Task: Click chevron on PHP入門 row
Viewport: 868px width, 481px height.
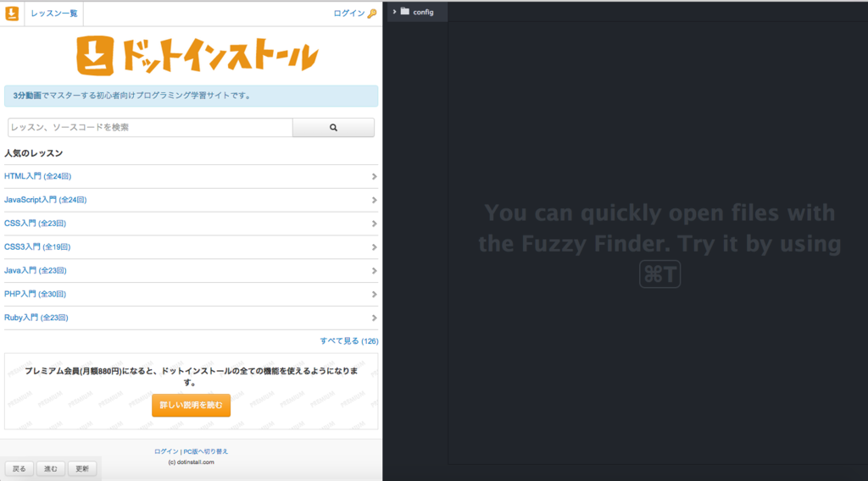Action: [x=374, y=294]
